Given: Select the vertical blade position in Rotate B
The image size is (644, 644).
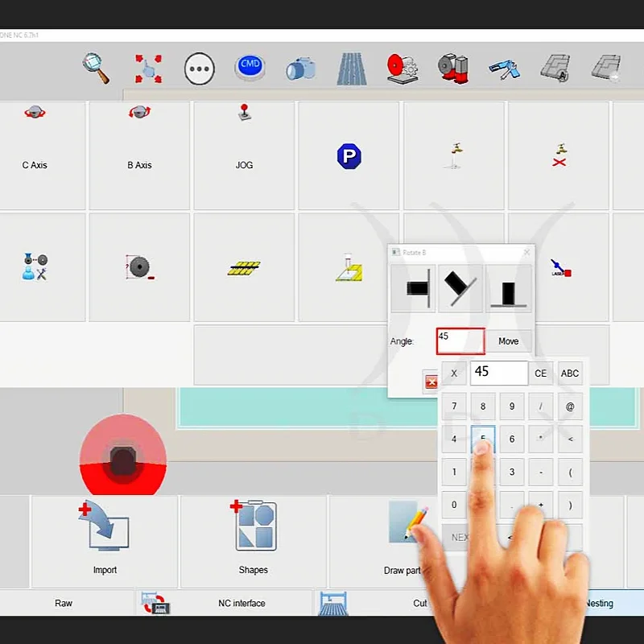Looking at the screenshot, I should (x=508, y=289).
